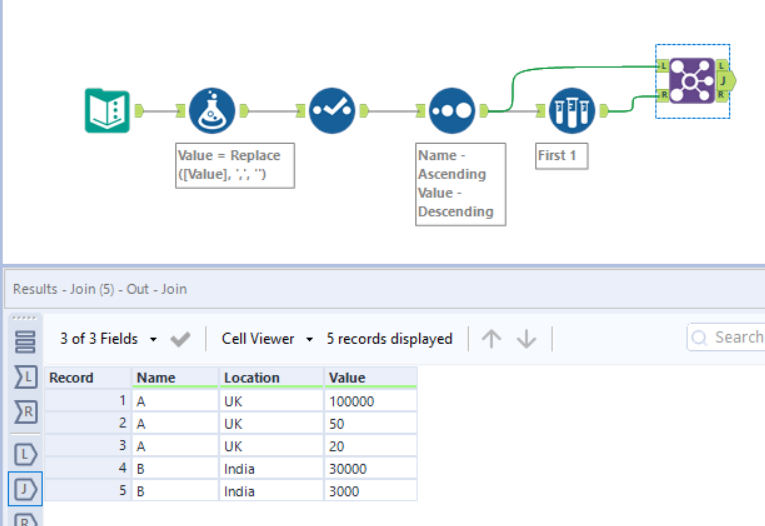Click the Join tool node
The width and height of the screenshot is (765, 526).
[x=691, y=80]
